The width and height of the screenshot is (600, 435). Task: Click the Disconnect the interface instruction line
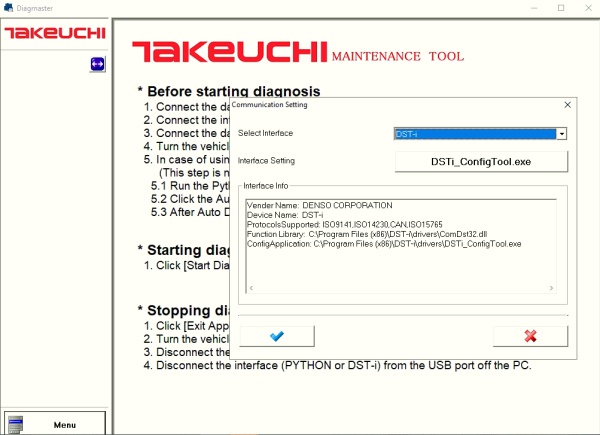pyautogui.click(x=338, y=365)
